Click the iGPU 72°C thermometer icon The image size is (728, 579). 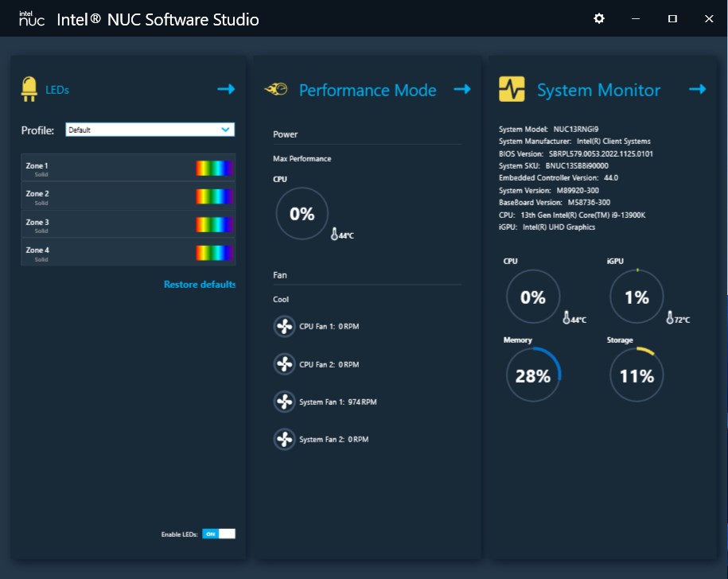pyautogui.click(x=669, y=318)
